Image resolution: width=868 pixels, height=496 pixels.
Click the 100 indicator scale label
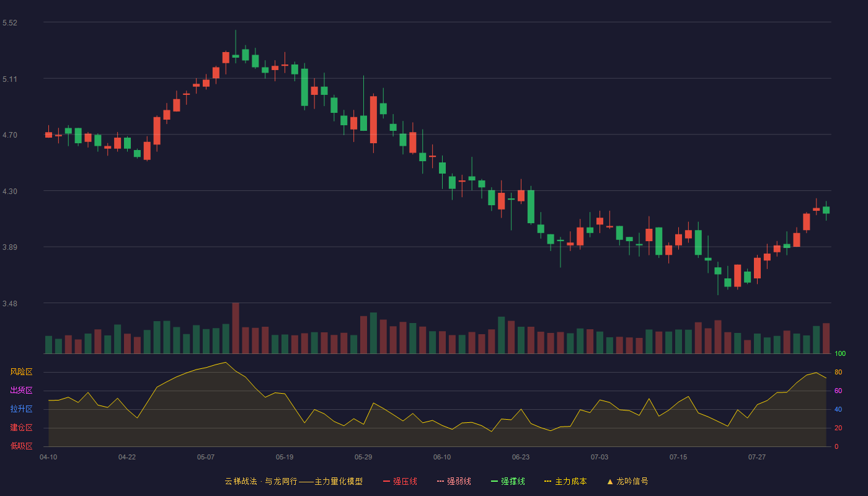(x=840, y=354)
